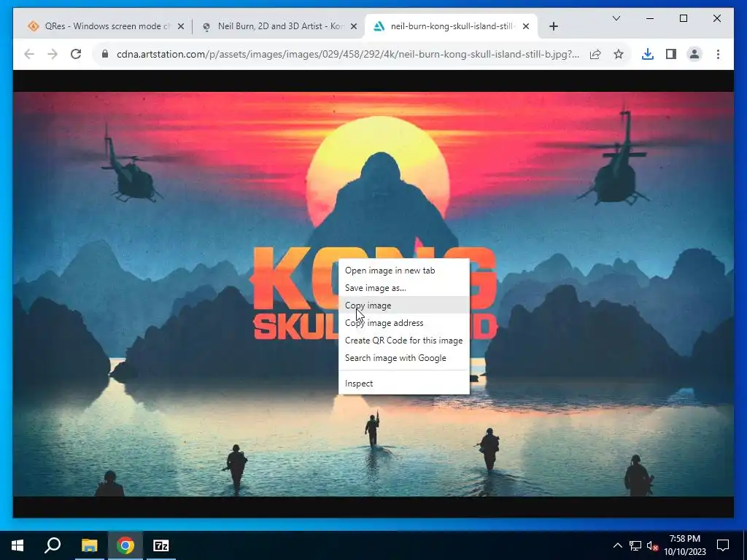Open Chrome profile avatar menu
Image resolution: width=747 pixels, height=560 pixels.
[x=694, y=54]
